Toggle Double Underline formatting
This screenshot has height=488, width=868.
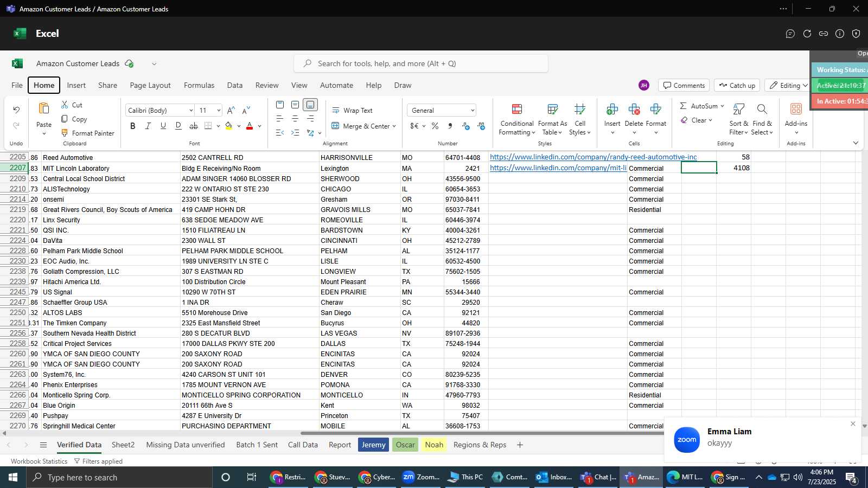point(178,126)
